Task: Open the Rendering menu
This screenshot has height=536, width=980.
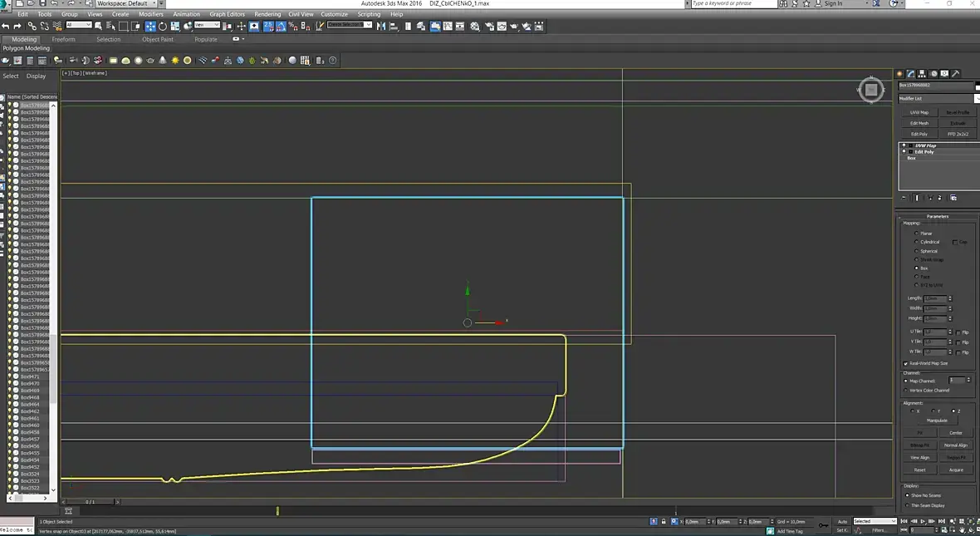Action: coord(267,14)
